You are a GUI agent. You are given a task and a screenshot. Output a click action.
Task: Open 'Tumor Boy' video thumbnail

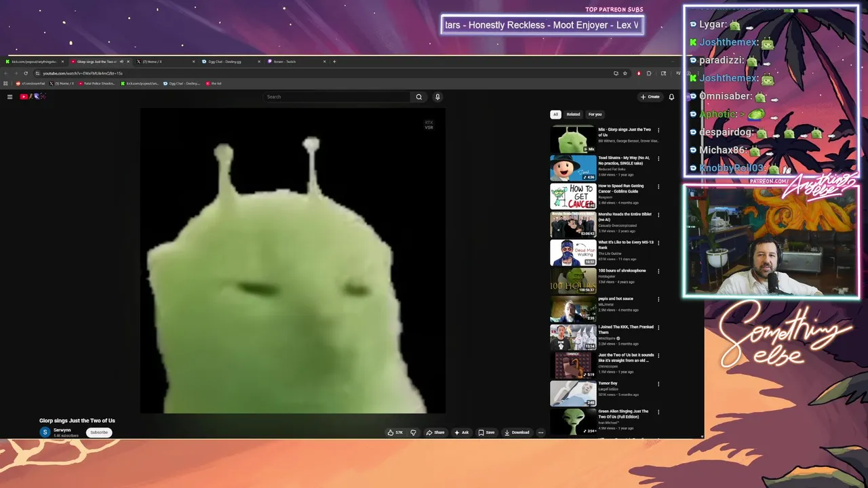click(573, 393)
